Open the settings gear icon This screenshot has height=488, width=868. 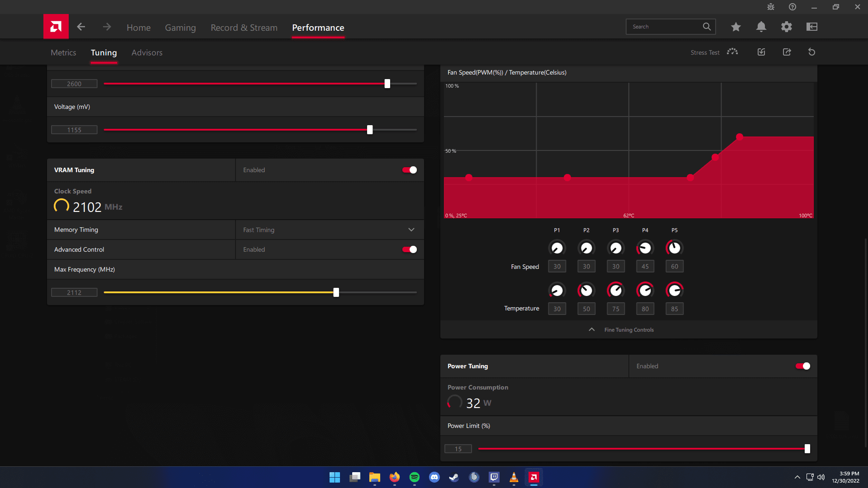[x=787, y=27]
